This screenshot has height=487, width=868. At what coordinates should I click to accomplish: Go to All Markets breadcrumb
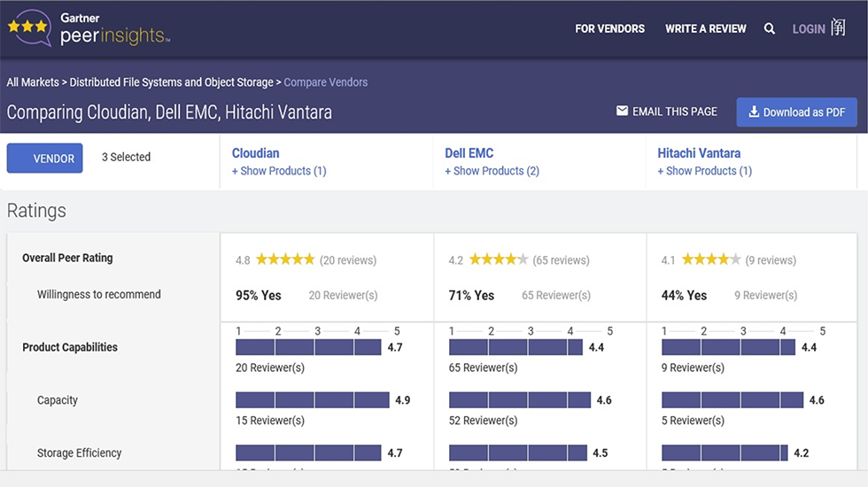33,82
